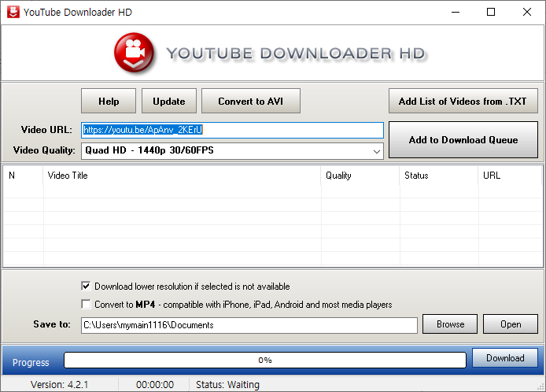Screen dimensions: 546x392
Task: Click Add to Download Queue button
Action: tap(463, 140)
